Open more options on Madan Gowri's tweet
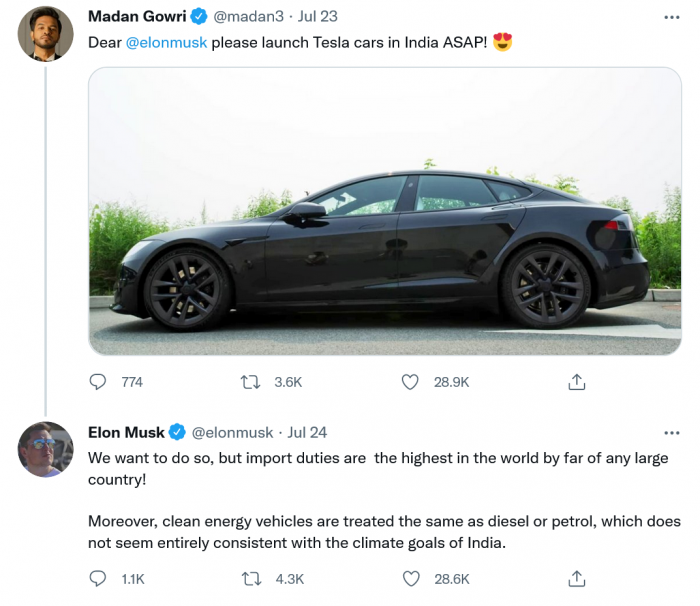Viewport: 700px width, 606px height. 672,17
